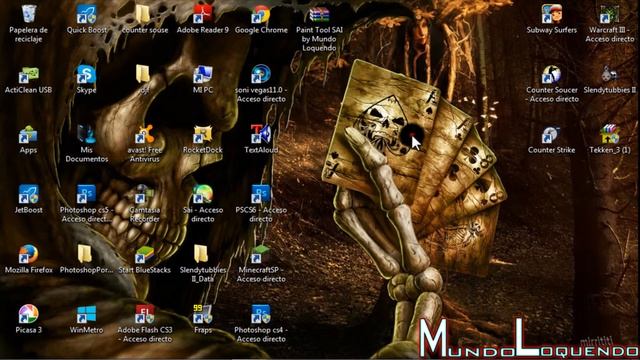Launch Counter Strike shortcut

[x=551, y=135]
